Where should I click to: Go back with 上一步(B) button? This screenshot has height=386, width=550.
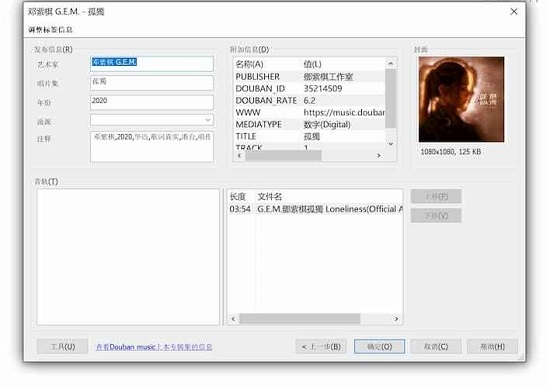[321, 347]
